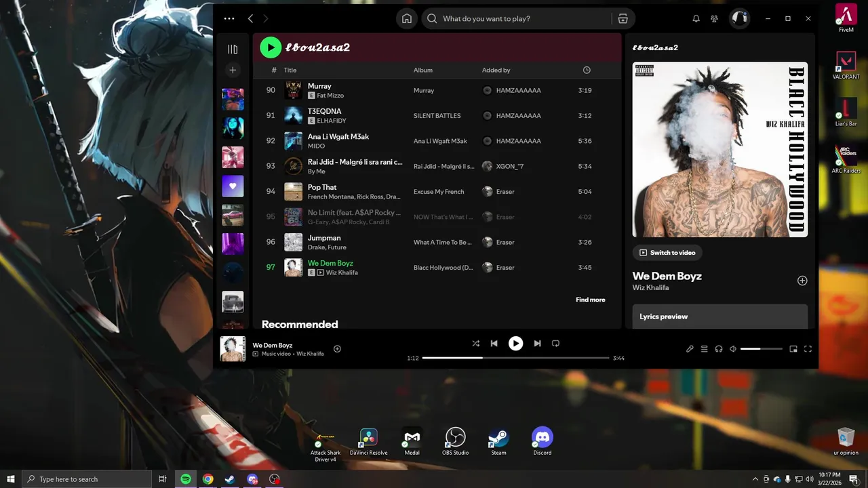This screenshot has width=868, height=488.
Task: Add current song via bottom bar plus icon
Action: [x=337, y=349]
